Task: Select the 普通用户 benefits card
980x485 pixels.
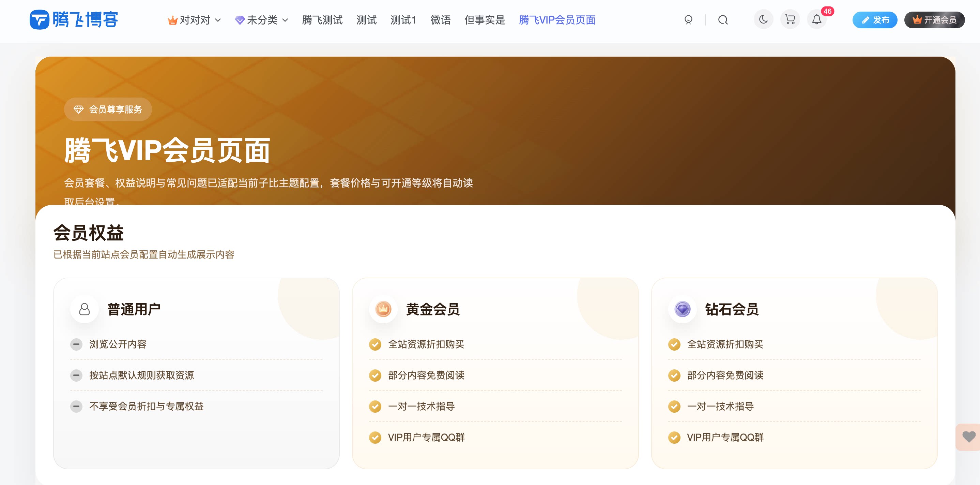Action: click(196, 373)
